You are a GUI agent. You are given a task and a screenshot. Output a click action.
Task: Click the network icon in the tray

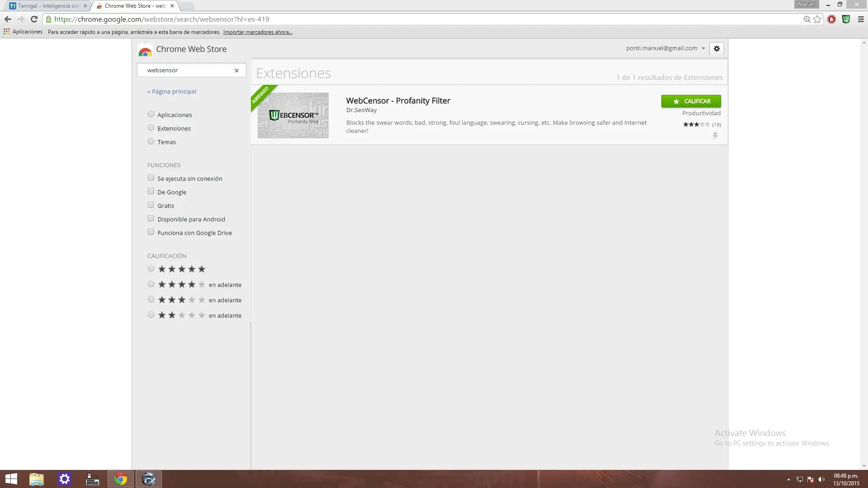799,479
